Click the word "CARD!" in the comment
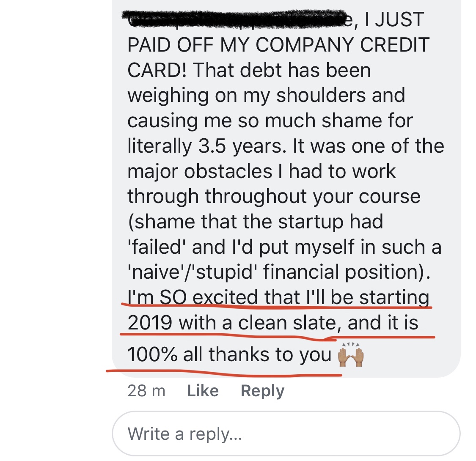This screenshot has width=476, height=461. 157,70
